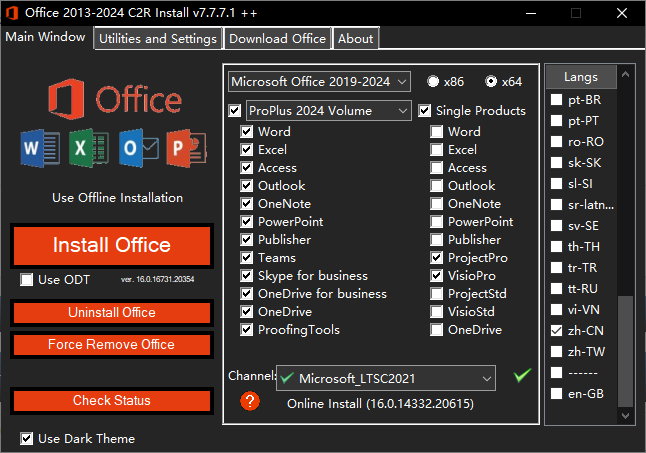This screenshot has height=453, width=646.
Task: Click the language list scrollbar thumb
Action: click(x=625, y=351)
